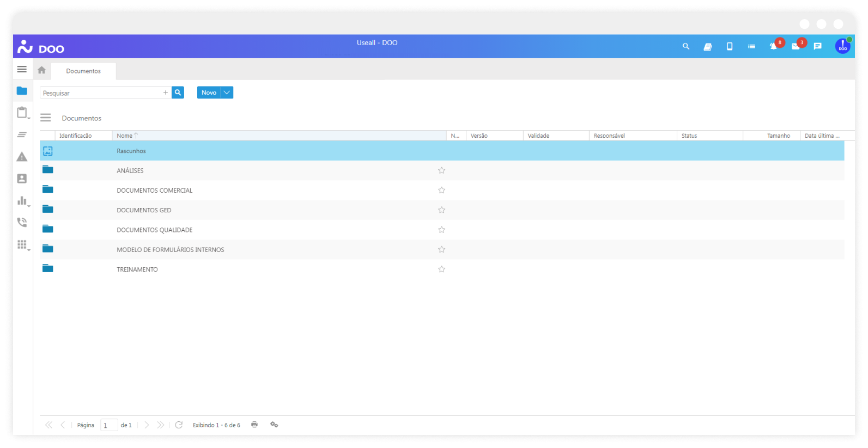Favorite MODELO DE FORMULÁRIOS INTERNOS star

click(442, 249)
